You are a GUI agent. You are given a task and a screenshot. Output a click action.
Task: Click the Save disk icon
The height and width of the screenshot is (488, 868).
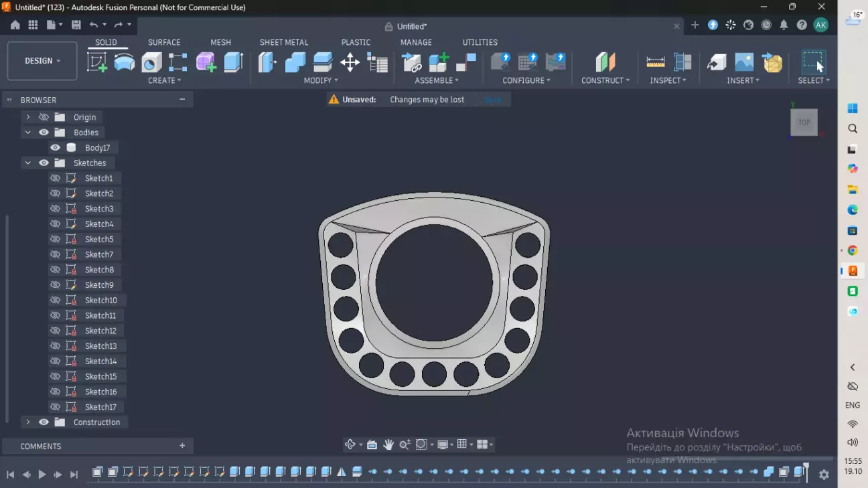(76, 25)
